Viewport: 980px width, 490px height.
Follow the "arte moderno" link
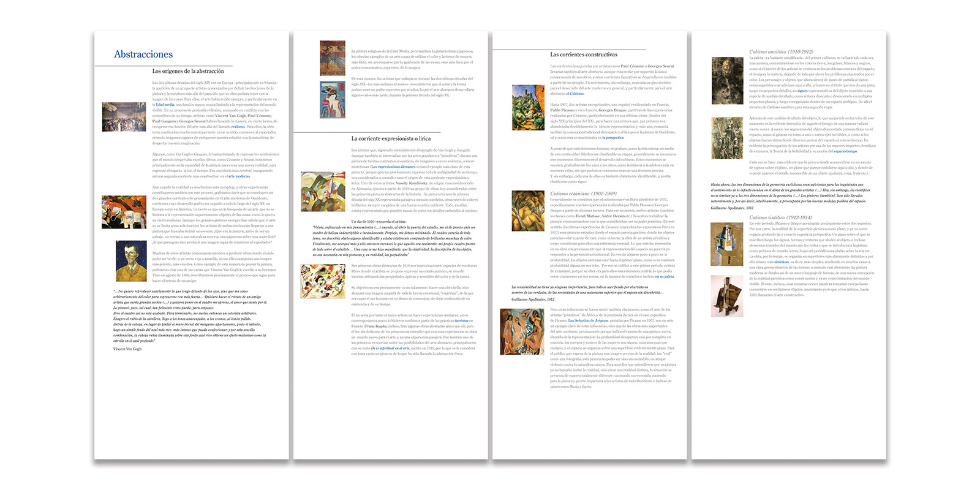pos(239,176)
